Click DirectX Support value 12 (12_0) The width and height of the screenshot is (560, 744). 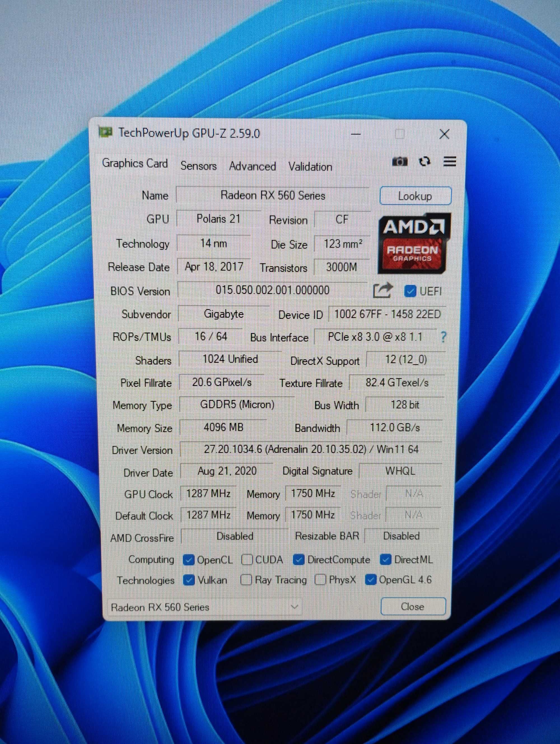click(406, 360)
